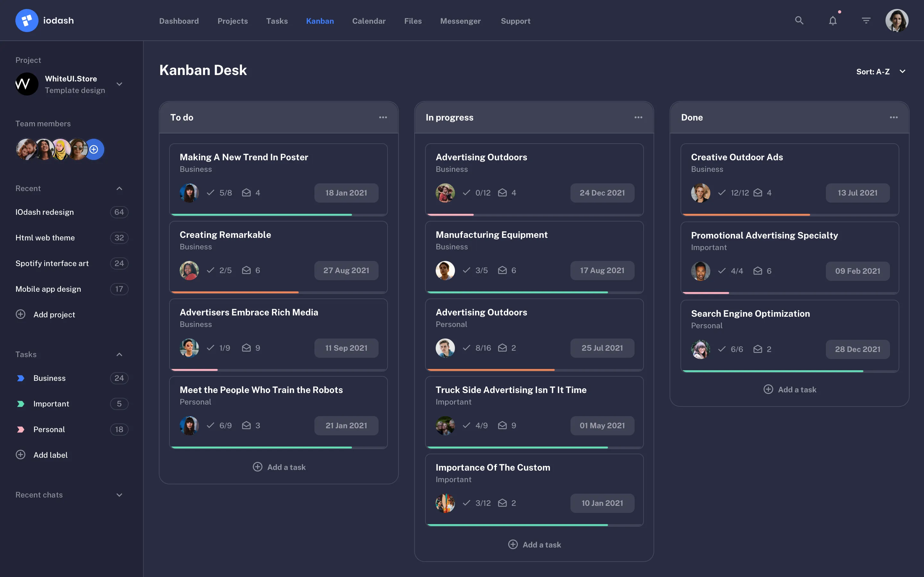Open the Messenger tab

(460, 21)
